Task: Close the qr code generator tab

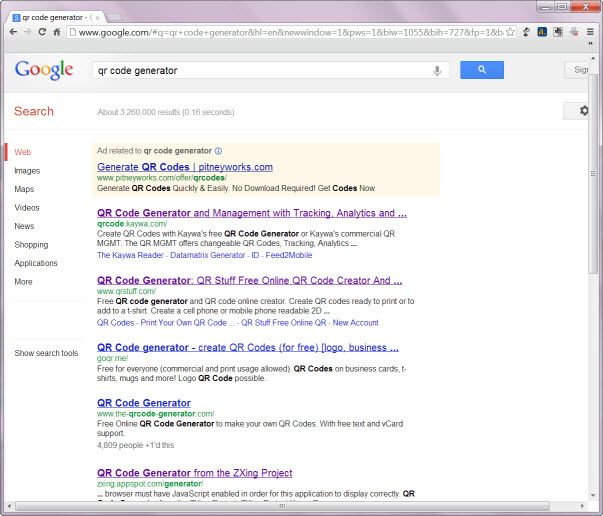Action: coord(98,18)
